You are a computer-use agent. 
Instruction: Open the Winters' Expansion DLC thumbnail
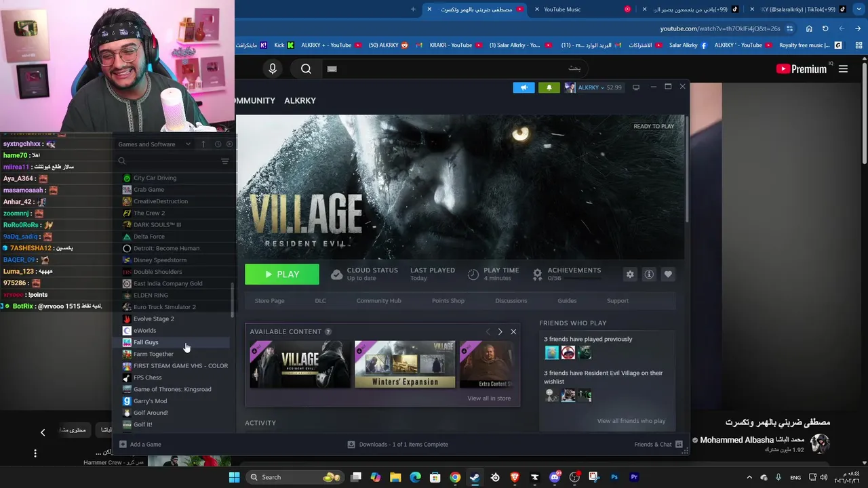(x=405, y=365)
